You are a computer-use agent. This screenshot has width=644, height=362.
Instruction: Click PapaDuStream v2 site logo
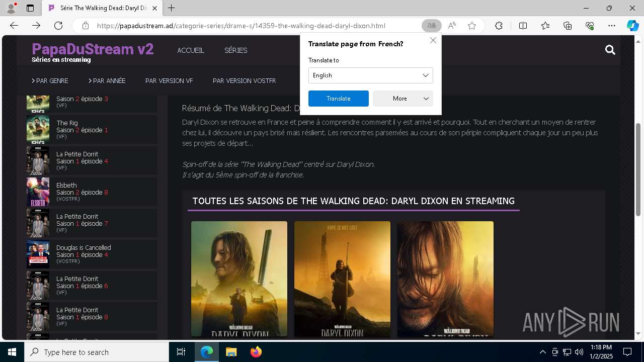click(93, 49)
